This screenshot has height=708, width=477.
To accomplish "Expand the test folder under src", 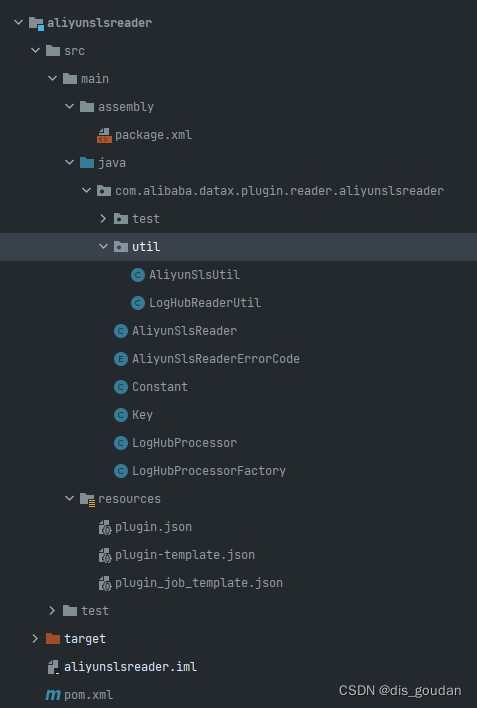I will pos(52,611).
